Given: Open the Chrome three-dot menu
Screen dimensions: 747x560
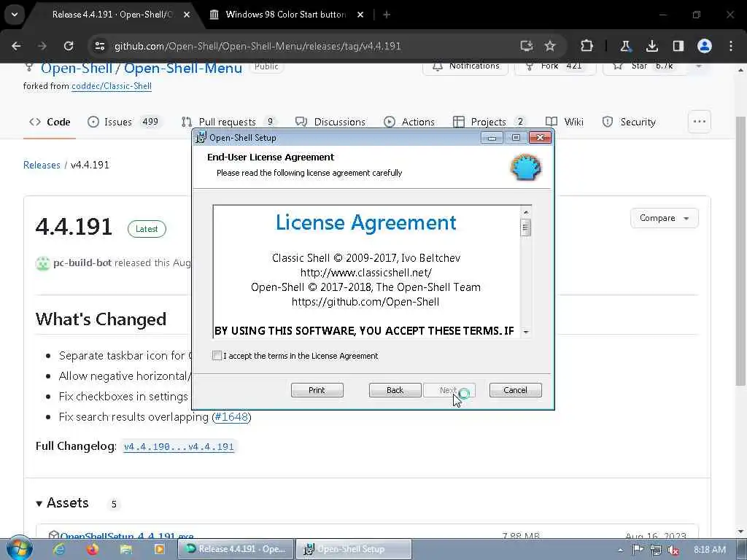Looking at the screenshot, I should (731, 46).
